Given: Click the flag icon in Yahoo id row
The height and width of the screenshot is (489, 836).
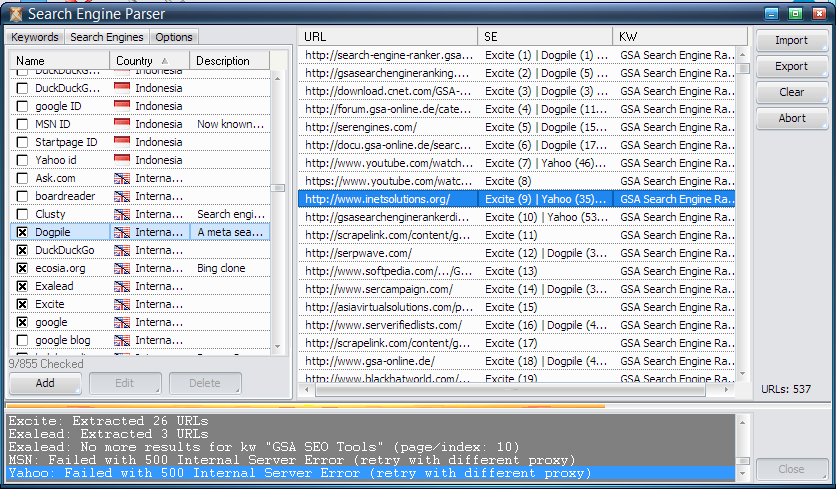Looking at the screenshot, I should [123, 160].
